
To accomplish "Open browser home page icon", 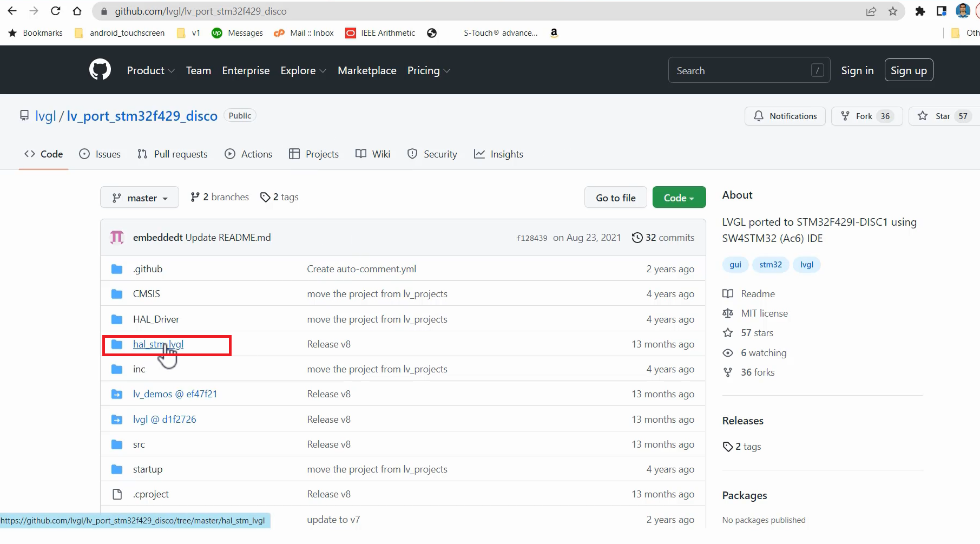I will [x=77, y=11].
